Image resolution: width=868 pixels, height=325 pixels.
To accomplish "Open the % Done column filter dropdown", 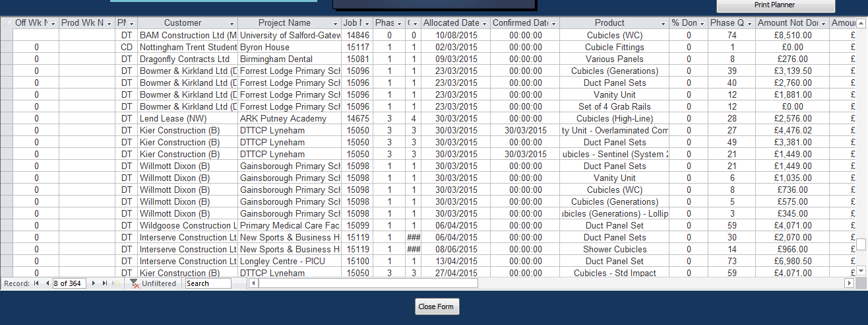I will (x=702, y=23).
